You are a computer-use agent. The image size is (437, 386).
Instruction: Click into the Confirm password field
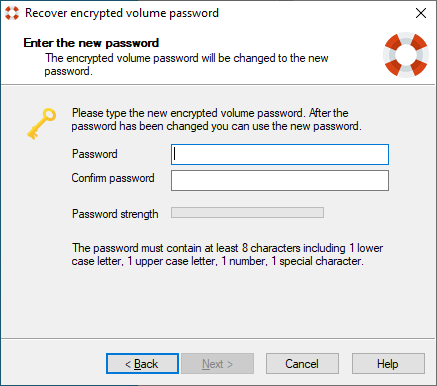point(280,181)
